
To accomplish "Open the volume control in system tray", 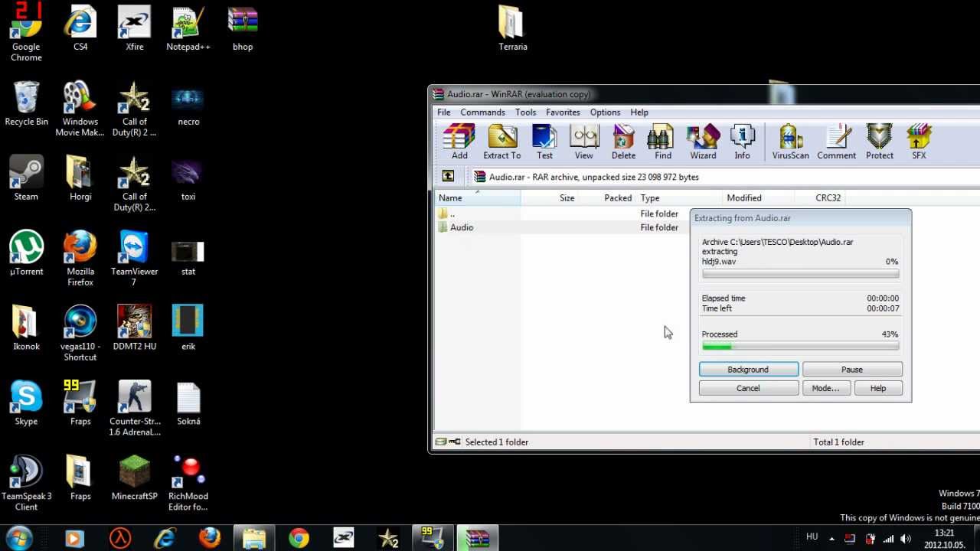I will point(906,539).
